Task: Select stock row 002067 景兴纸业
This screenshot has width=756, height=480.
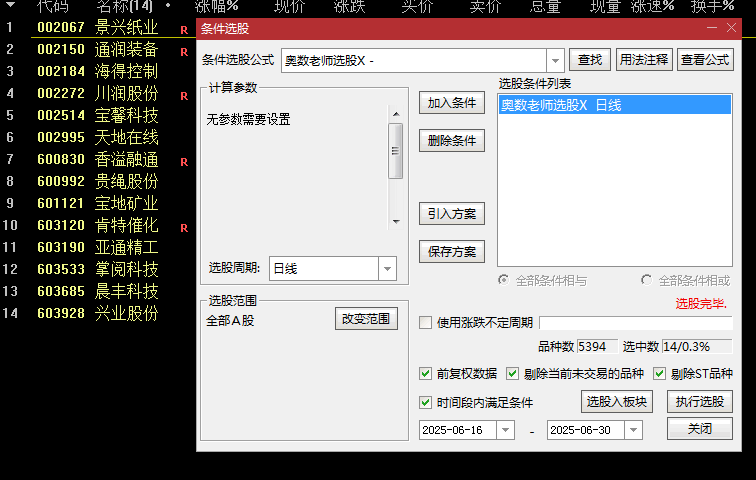Action: (x=98, y=27)
